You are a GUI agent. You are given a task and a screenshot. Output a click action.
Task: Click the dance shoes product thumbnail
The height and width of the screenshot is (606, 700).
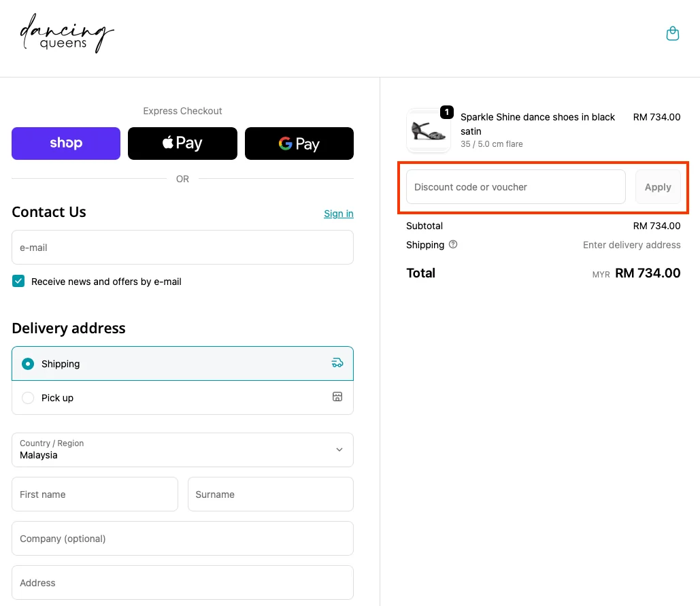pos(428,131)
